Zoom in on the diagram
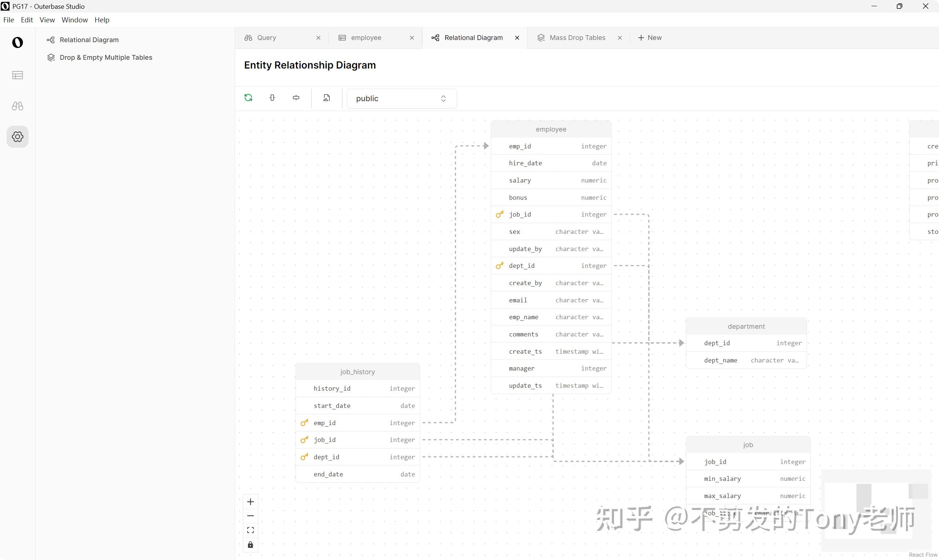The width and height of the screenshot is (939, 560). tap(250, 501)
